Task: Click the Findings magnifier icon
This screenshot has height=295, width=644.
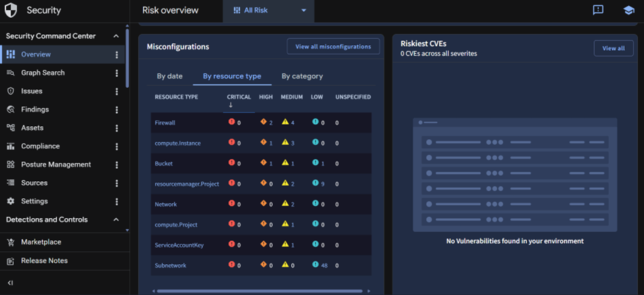Action: pos(11,110)
